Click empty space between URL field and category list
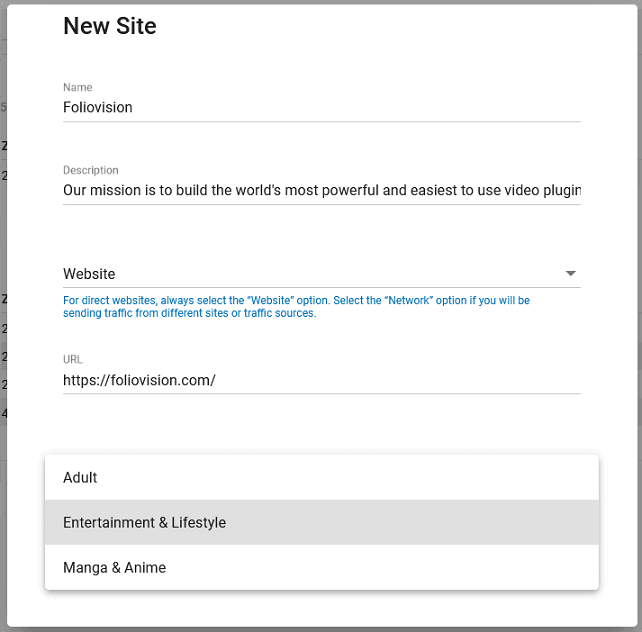 [321, 424]
